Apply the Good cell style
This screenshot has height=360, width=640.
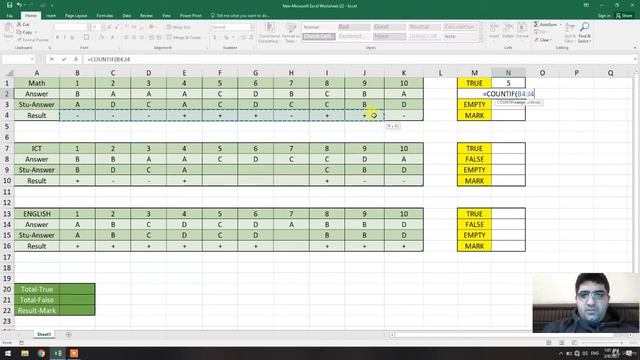coord(389,27)
